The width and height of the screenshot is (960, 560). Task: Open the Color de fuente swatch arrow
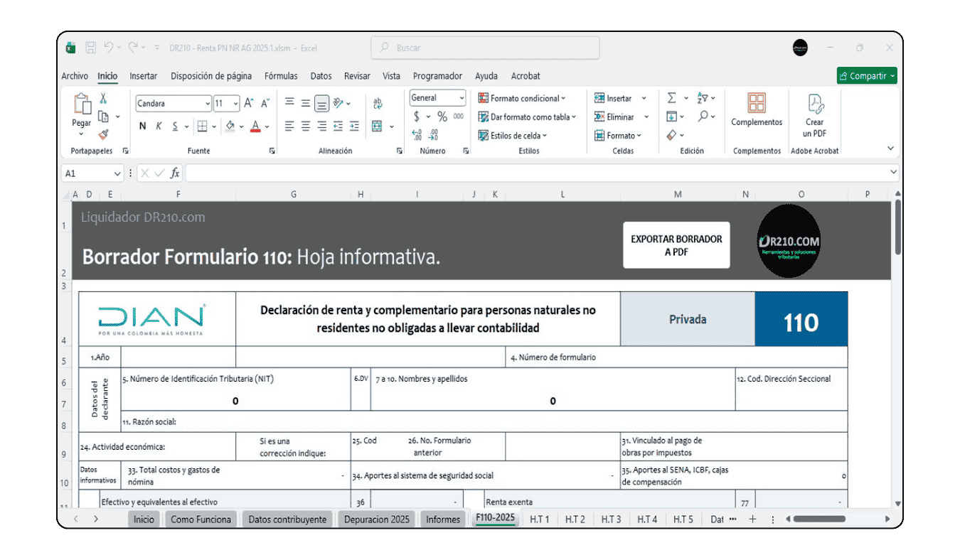[x=267, y=126]
